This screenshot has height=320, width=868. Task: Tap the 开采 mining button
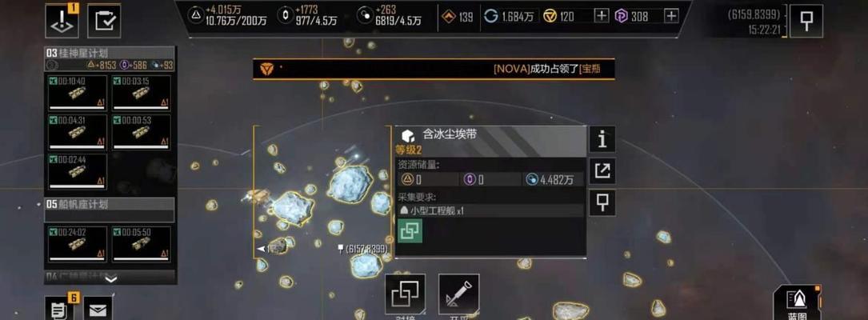pos(459,297)
